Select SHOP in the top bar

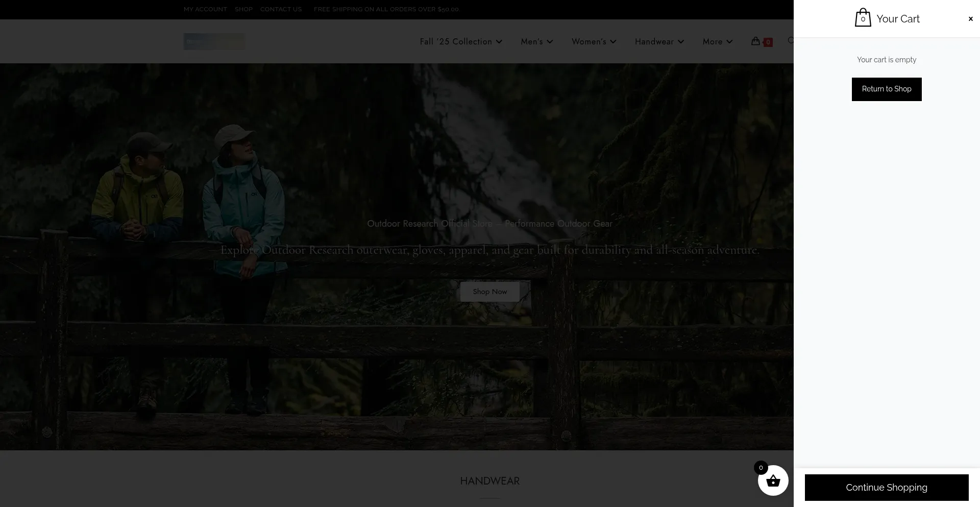click(x=243, y=9)
